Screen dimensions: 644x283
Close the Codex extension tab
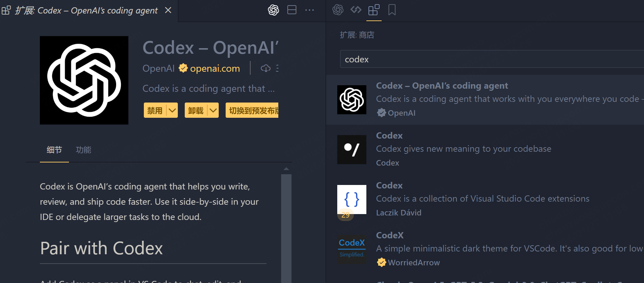click(x=168, y=10)
